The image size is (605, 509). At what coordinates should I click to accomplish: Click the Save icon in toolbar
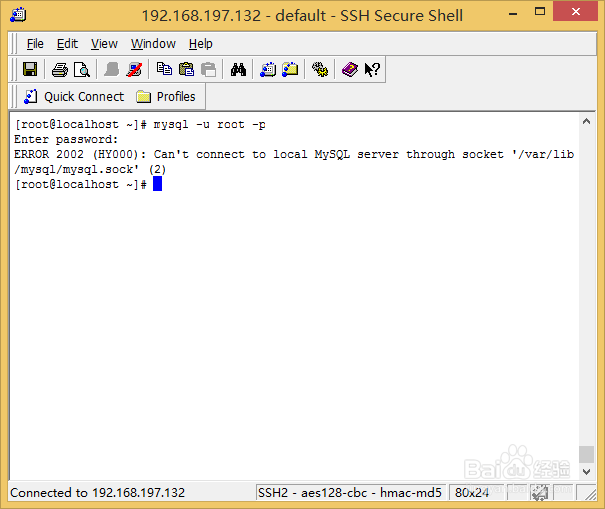pyautogui.click(x=30, y=69)
